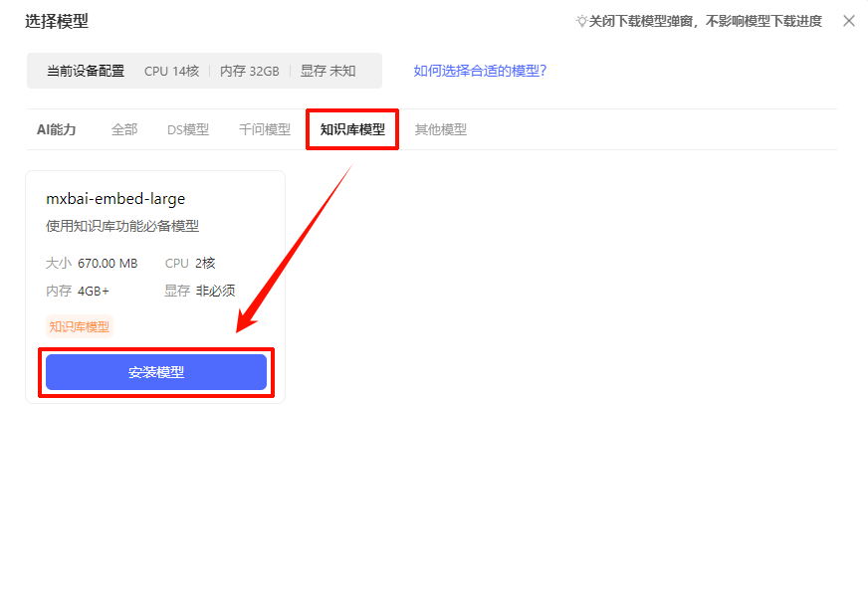868x599 pixels.
Task: Switch to the 其他模型 tab
Action: point(441,129)
